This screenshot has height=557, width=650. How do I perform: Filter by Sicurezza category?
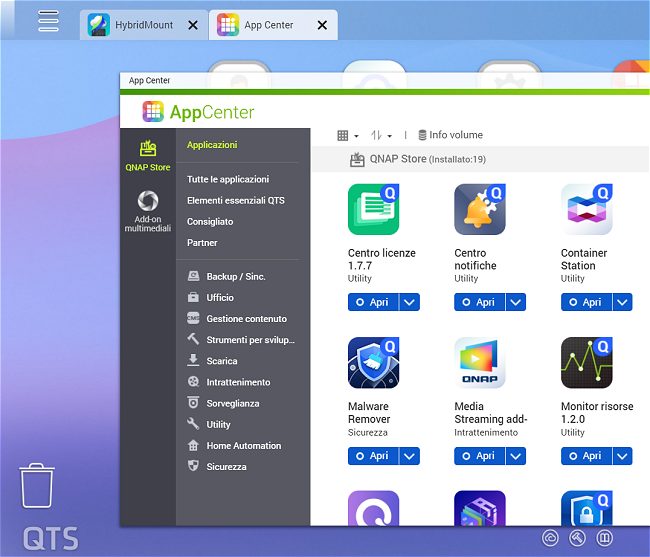coord(217,467)
